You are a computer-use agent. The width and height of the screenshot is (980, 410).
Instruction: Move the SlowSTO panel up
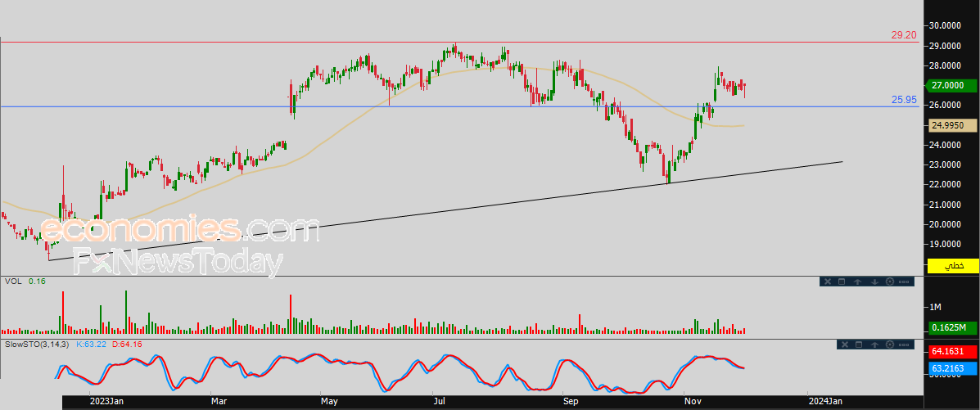point(874,345)
